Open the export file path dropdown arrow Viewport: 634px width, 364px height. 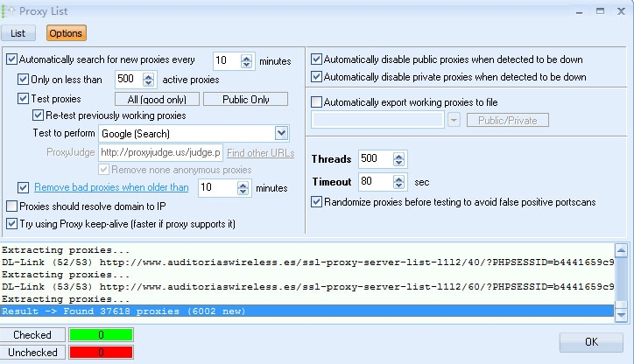(x=454, y=120)
